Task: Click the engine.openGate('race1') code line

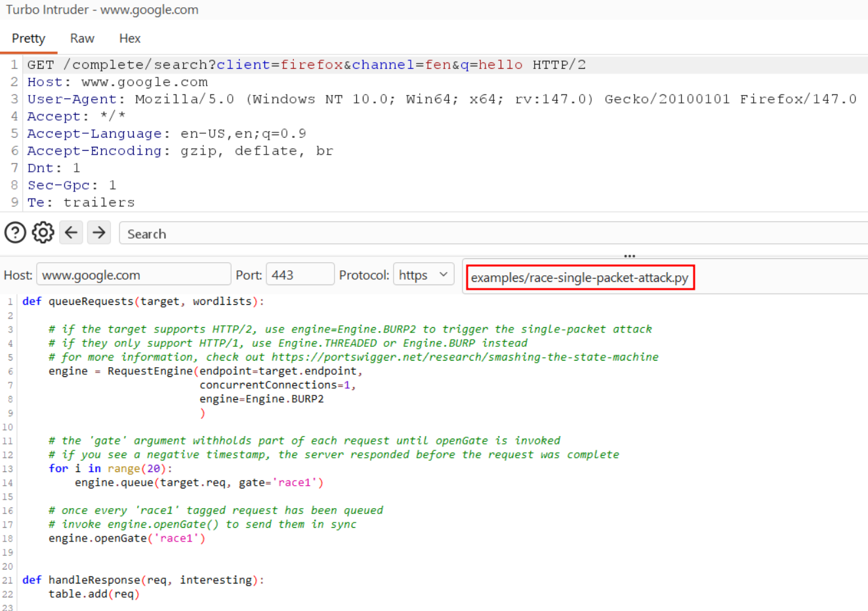Action: [127, 538]
